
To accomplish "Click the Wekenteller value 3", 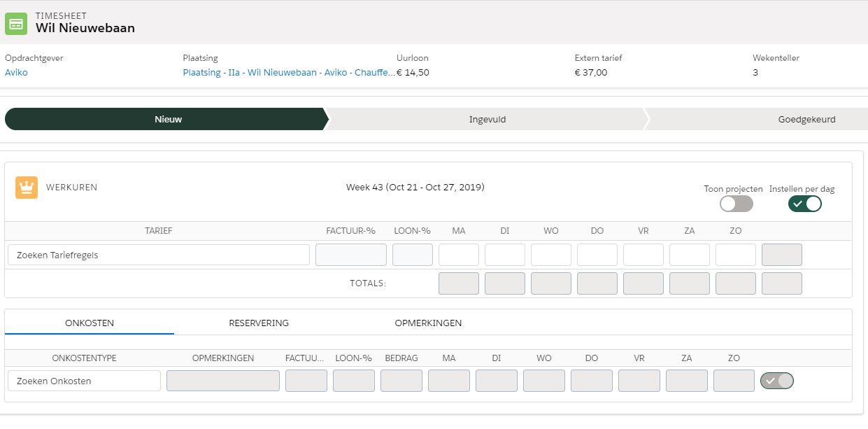I will coord(755,72).
